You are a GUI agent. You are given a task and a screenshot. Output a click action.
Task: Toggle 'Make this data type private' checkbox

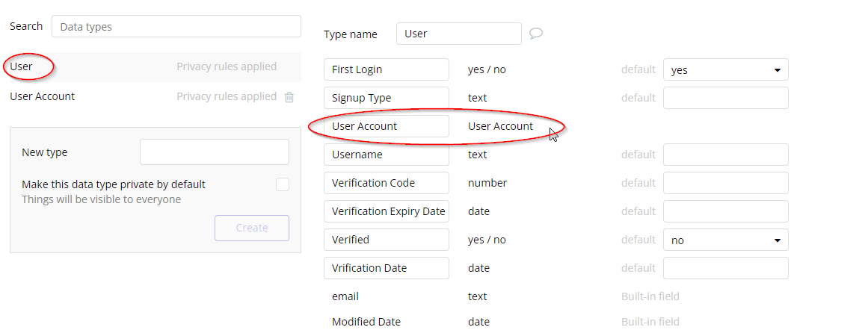point(282,184)
